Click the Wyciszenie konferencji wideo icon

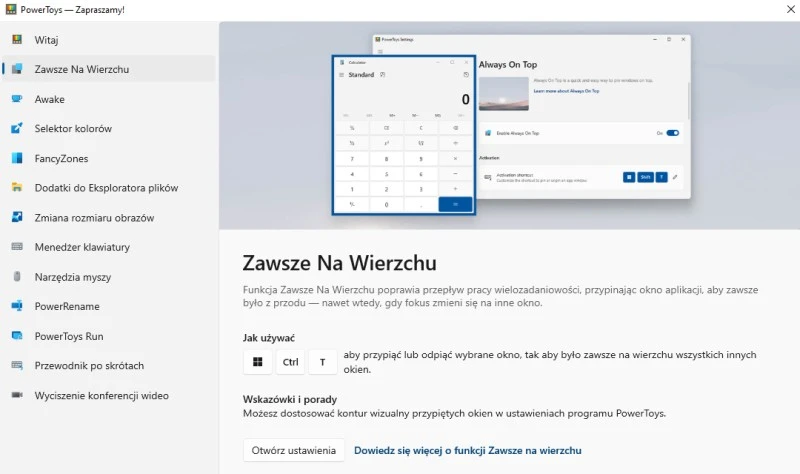17,395
